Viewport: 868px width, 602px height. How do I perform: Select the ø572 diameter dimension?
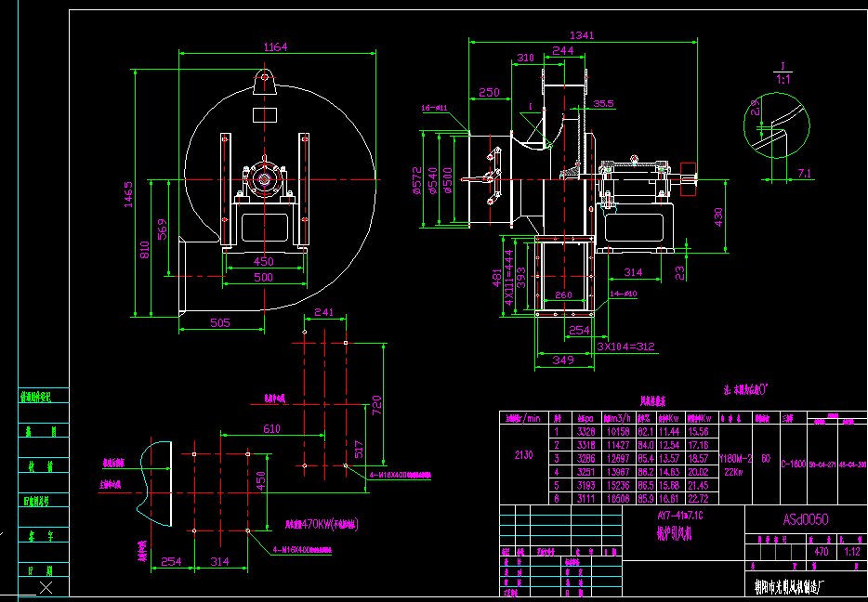click(417, 180)
